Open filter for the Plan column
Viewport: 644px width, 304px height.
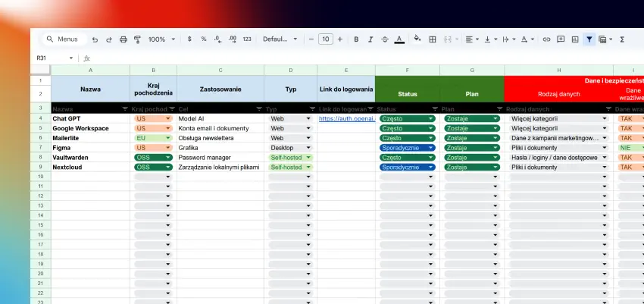[499, 109]
